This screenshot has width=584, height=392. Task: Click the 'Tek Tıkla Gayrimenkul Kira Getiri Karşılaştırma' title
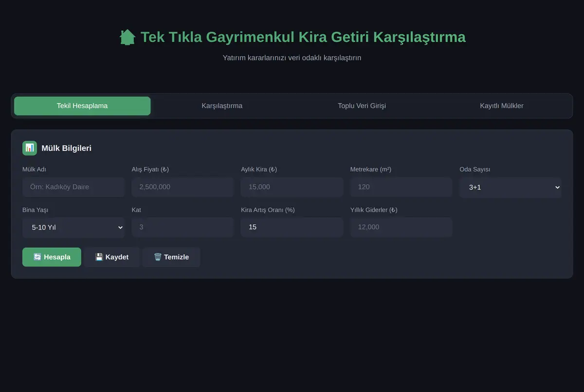coord(303,37)
